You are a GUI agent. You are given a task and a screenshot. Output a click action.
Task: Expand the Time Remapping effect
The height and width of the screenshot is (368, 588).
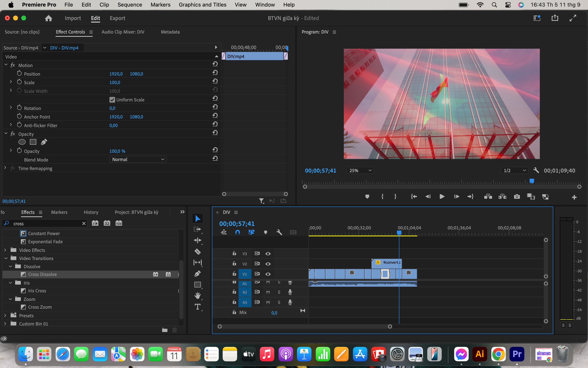(5, 168)
